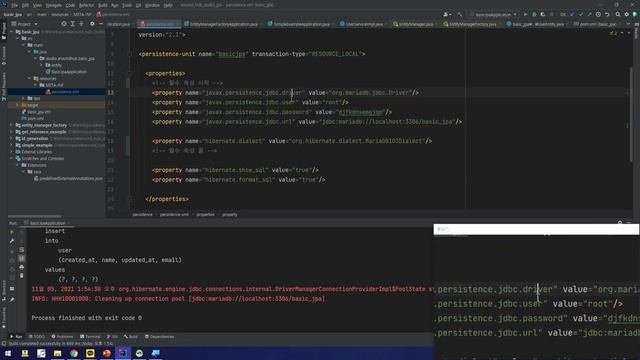The image size is (640, 360).
Task: Collapse the Scratches and Consoles node
Action: click(x=12, y=158)
